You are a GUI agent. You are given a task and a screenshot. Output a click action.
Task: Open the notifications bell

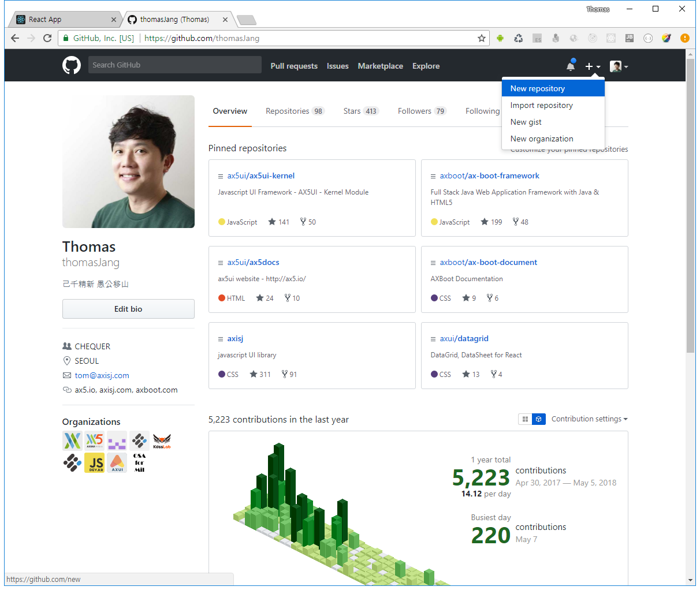click(x=571, y=66)
